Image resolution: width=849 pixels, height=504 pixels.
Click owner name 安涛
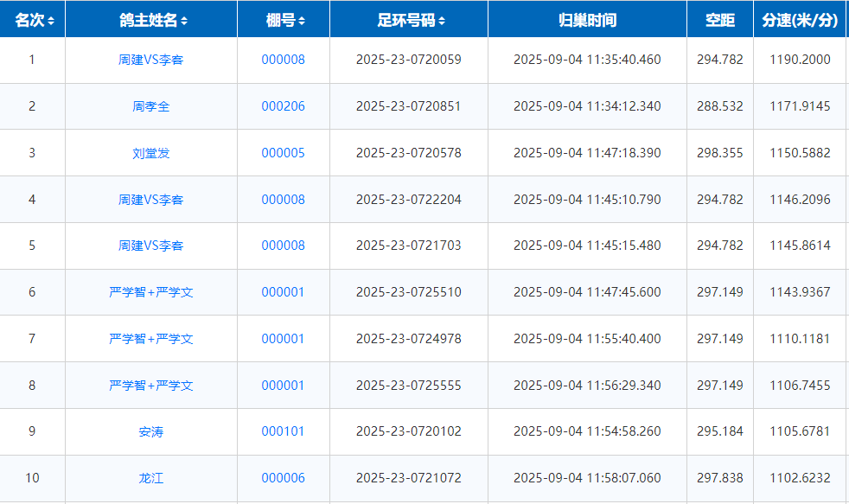(151, 431)
